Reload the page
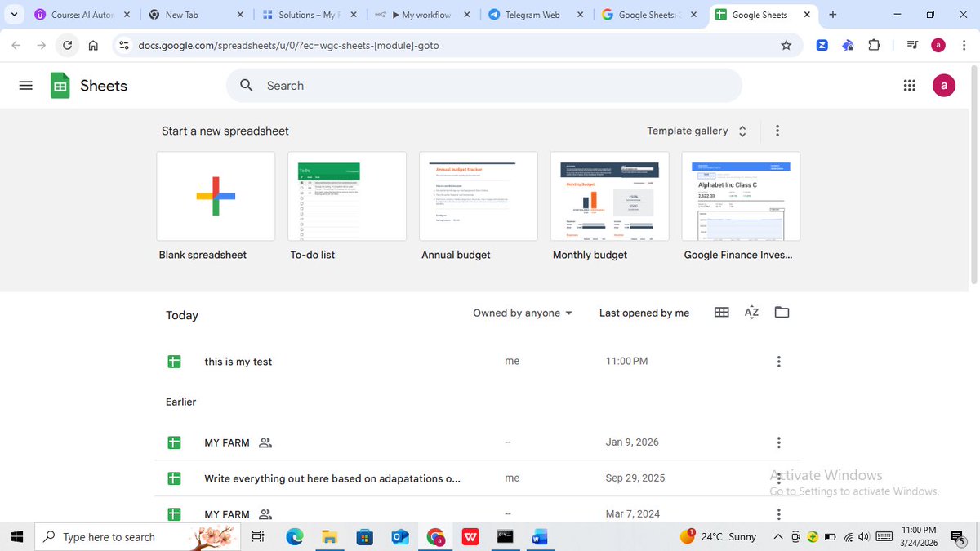 coord(68,46)
